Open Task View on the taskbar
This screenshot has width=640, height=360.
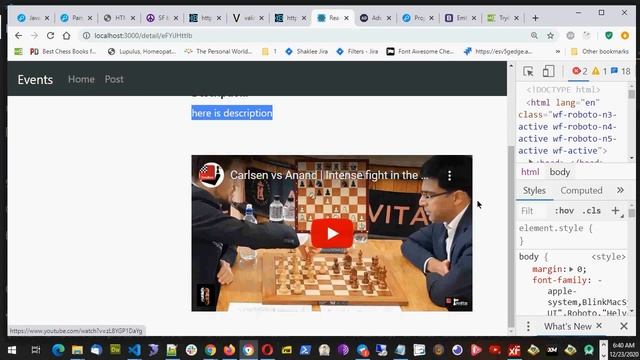(x=36, y=350)
